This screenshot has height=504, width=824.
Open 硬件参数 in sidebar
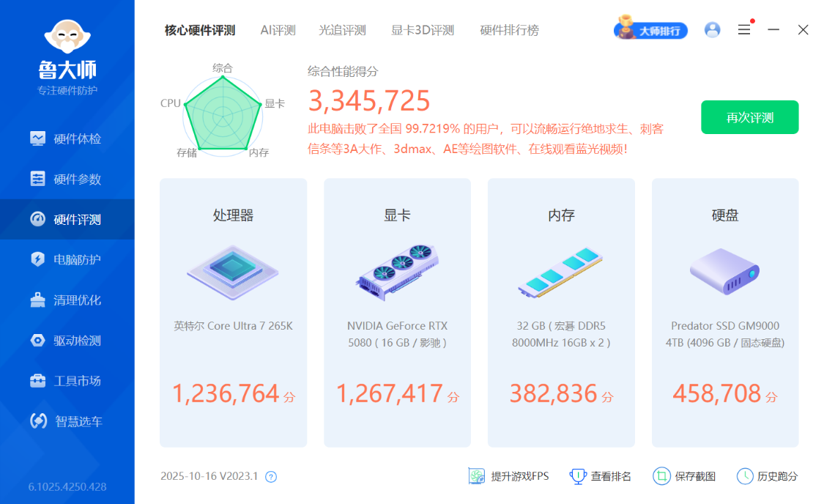coord(67,179)
